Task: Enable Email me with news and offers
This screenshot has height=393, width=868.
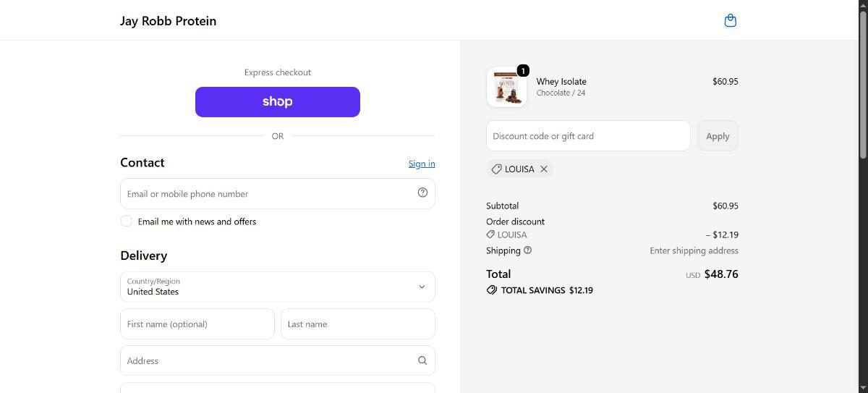Action: click(x=127, y=221)
